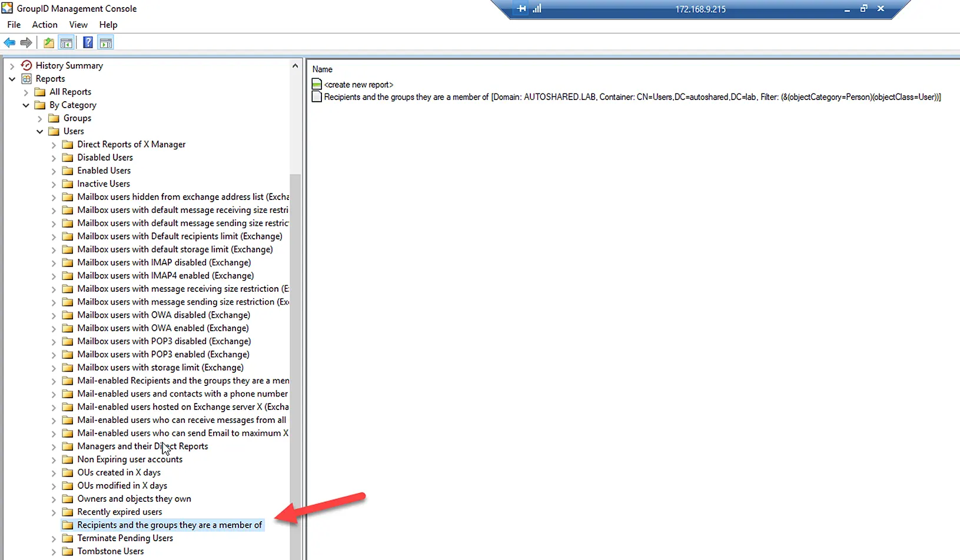Expand Direct Reports of X Manager
Screen dimensions: 960x560
pyautogui.click(x=54, y=145)
